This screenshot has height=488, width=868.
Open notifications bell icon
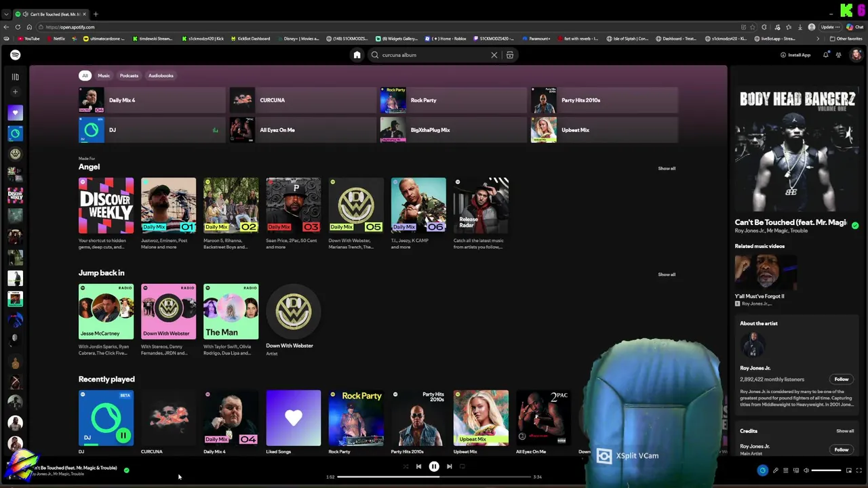tap(825, 55)
